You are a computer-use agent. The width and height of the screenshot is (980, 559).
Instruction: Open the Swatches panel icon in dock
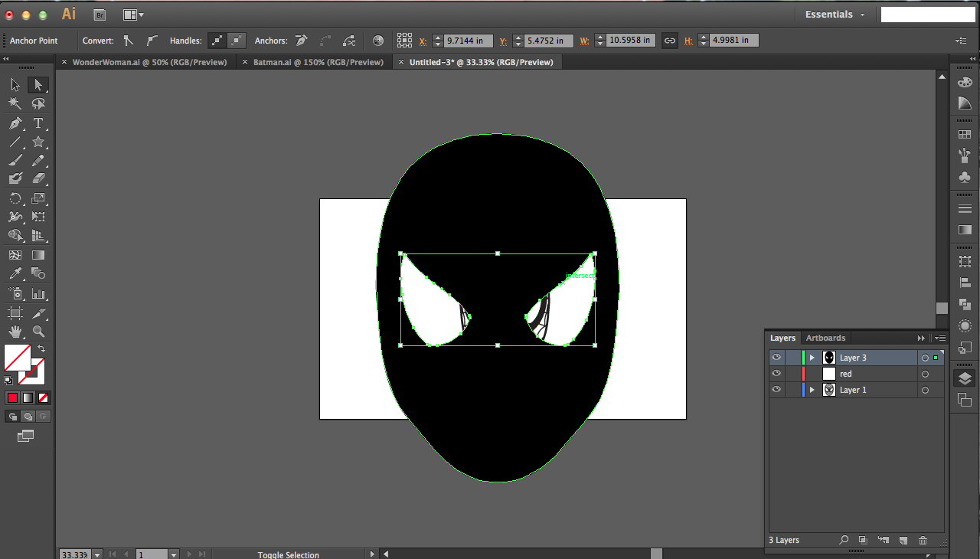(965, 135)
